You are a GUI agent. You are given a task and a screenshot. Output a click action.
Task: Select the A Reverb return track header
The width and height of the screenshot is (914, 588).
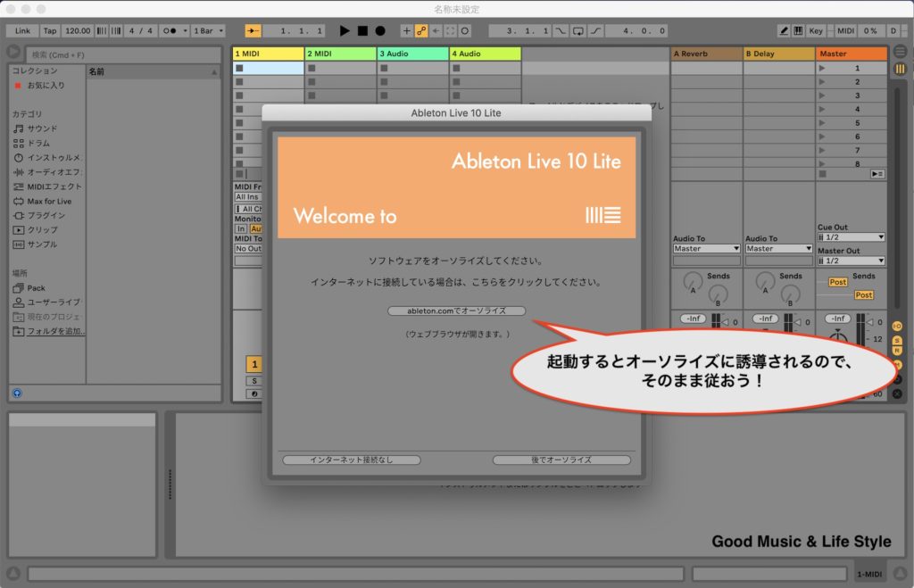[707, 54]
